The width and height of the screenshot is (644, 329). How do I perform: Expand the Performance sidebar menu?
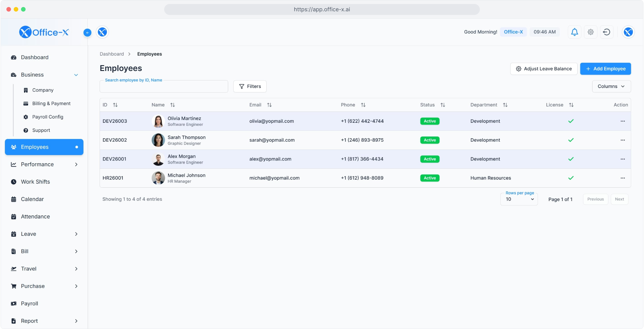tap(44, 164)
